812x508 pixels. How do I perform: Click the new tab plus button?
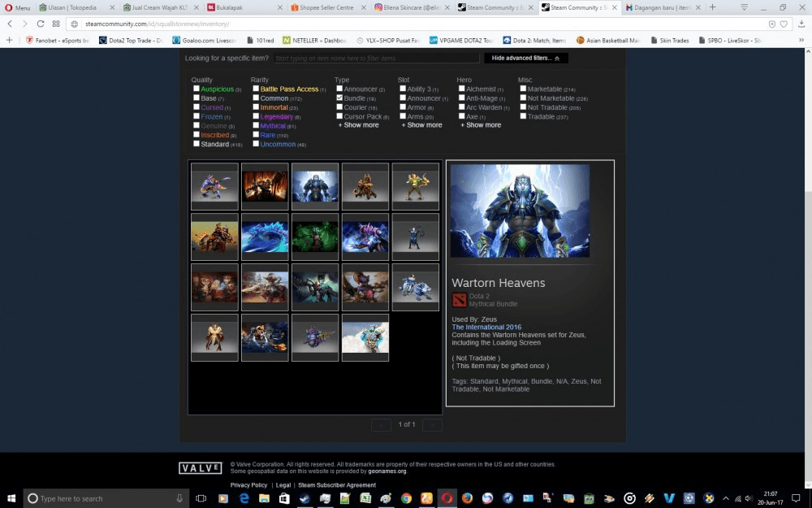pyautogui.click(x=713, y=7)
